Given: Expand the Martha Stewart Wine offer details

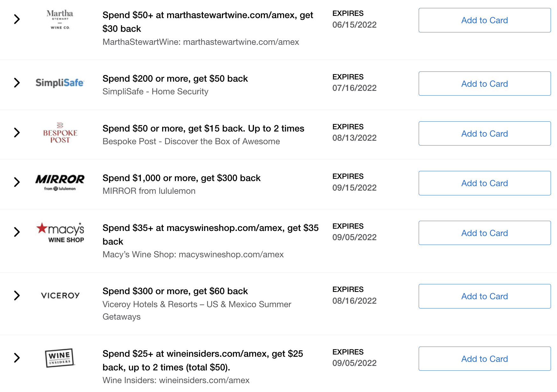Looking at the screenshot, I should point(17,19).
